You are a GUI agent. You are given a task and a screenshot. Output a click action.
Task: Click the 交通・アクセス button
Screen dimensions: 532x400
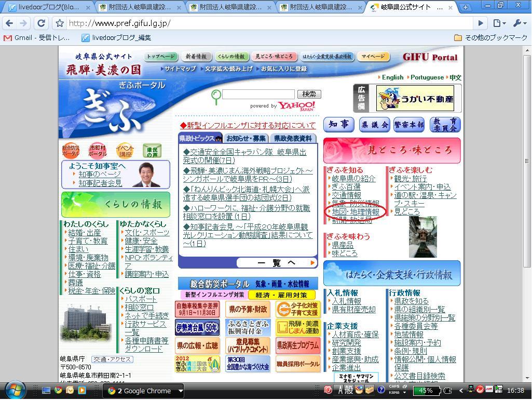tap(112, 359)
